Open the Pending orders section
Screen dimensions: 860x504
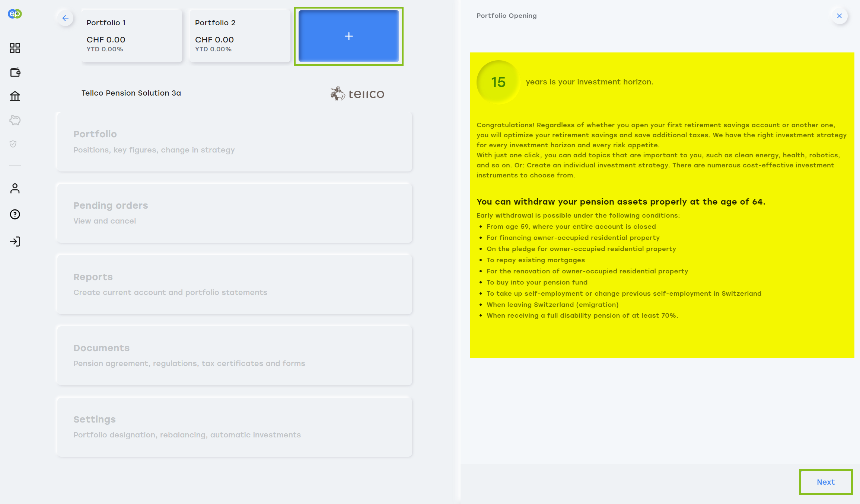coord(234,213)
